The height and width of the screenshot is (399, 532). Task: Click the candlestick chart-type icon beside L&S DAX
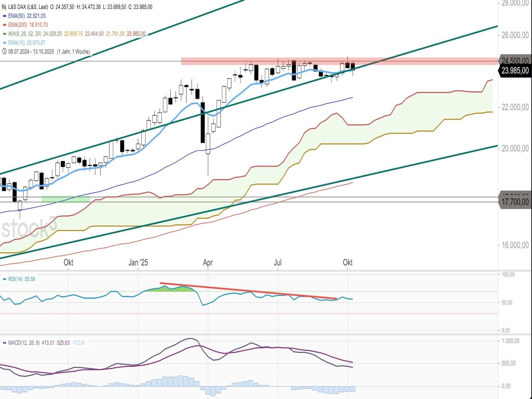coord(4,7)
